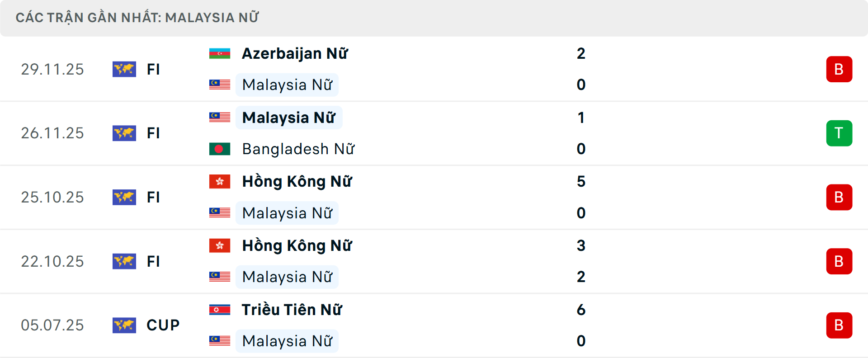The width and height of the screenshot is (868, 358).
Task: Click the green T badge for the Bangladesh match
Action: tap(839, 133)
